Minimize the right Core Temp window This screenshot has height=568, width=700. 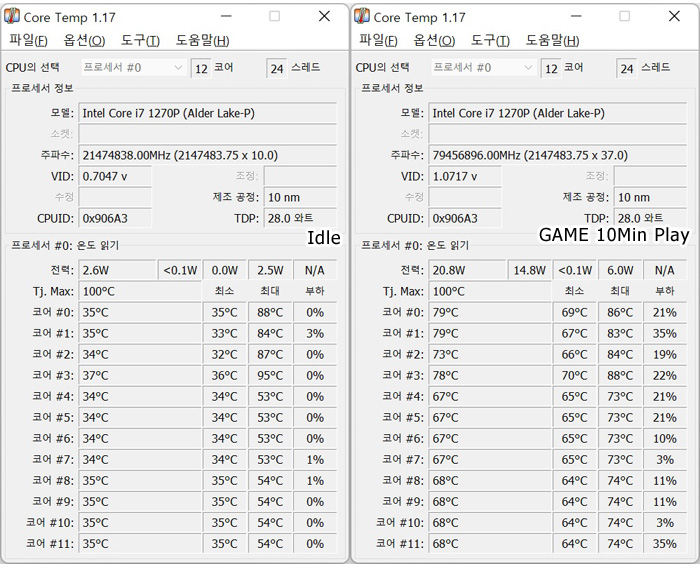pos(576,16)
